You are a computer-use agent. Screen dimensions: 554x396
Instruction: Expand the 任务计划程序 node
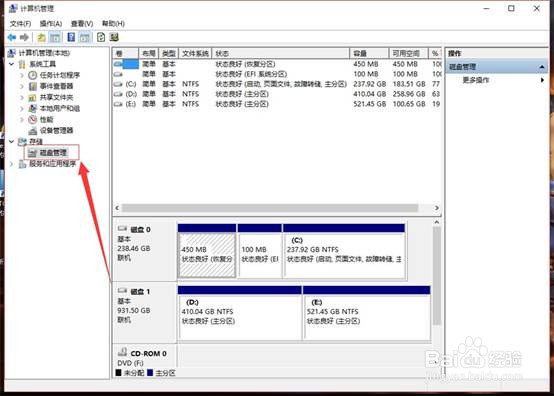[x=22, y=75]
